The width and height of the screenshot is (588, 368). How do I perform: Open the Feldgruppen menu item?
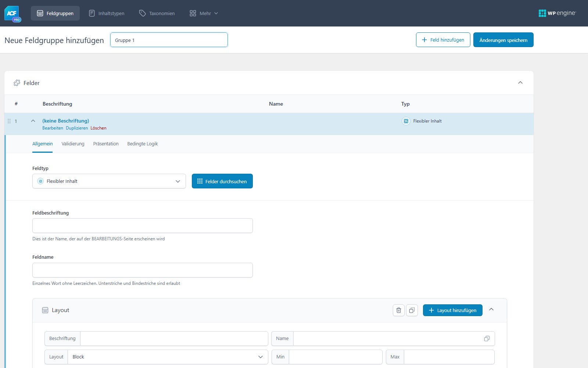click(55, 13)
